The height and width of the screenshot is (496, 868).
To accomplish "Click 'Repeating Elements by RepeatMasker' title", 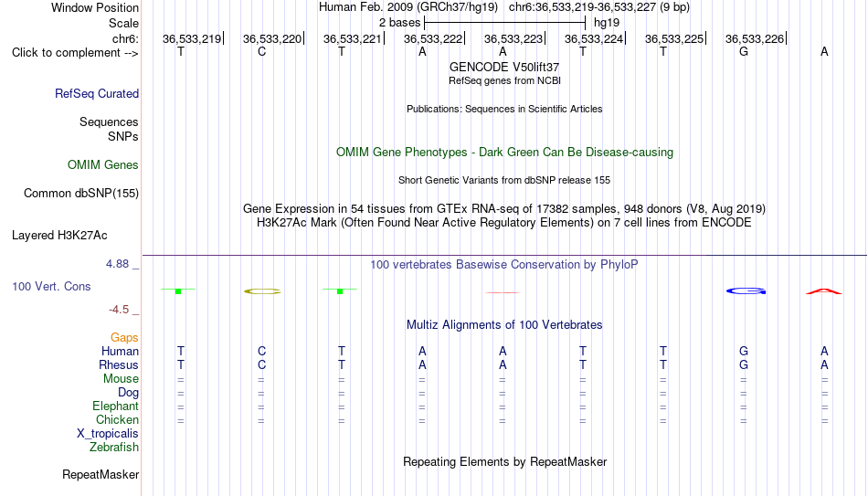I will point(505,461).
